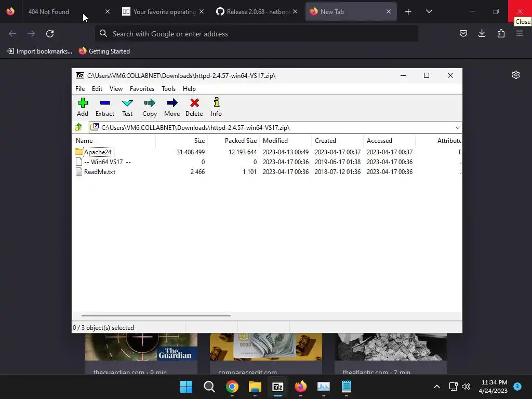Click the network icon in system tray
The image size is (532, 399).
[453, 387]
